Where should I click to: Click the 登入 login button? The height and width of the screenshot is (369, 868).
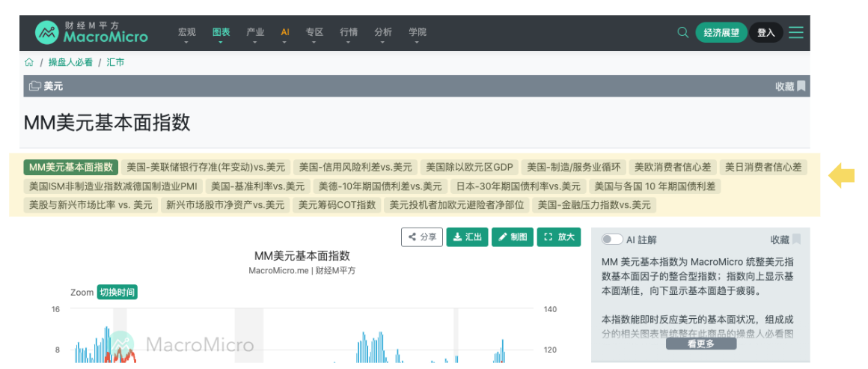pos(766,33)
